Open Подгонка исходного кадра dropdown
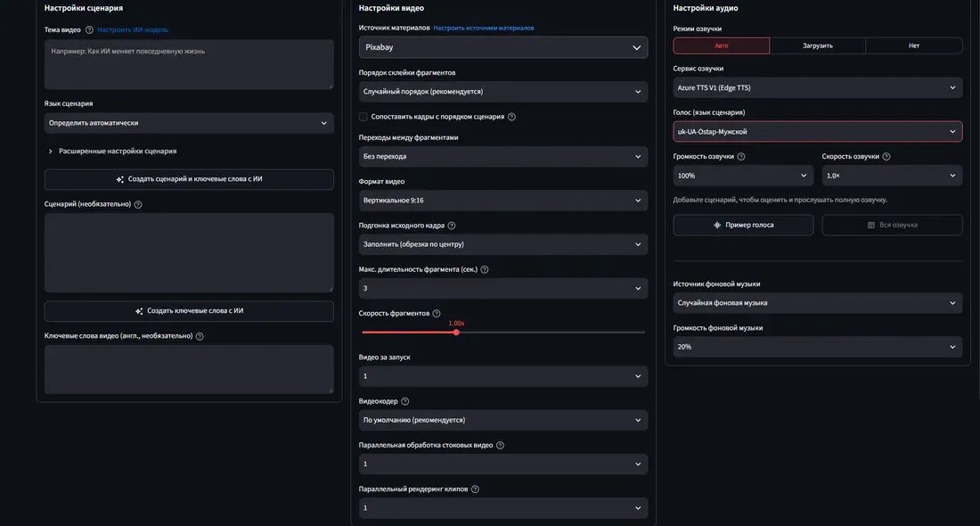980x526 pixels. pyautogui.click(x=503, y=244)
